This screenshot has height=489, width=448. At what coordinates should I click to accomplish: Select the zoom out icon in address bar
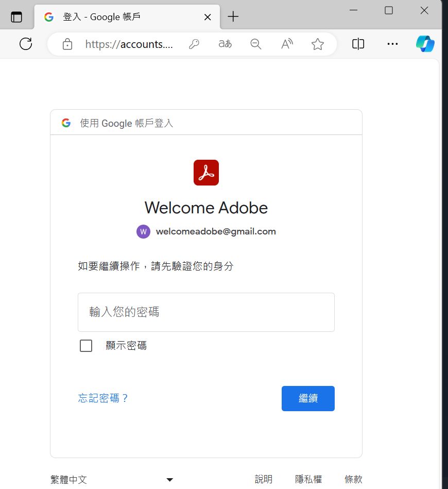point(256,44)
